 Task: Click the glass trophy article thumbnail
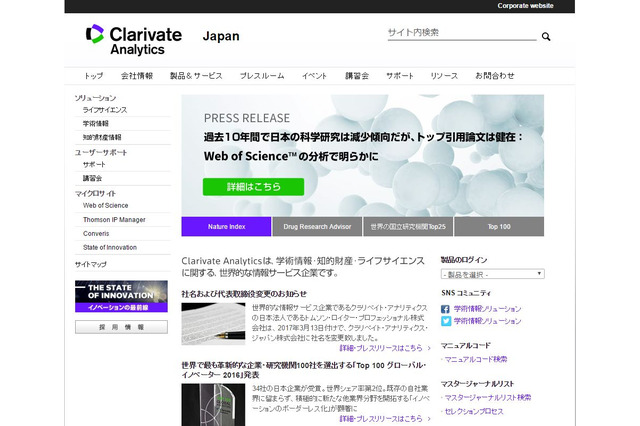click(213, 405)
